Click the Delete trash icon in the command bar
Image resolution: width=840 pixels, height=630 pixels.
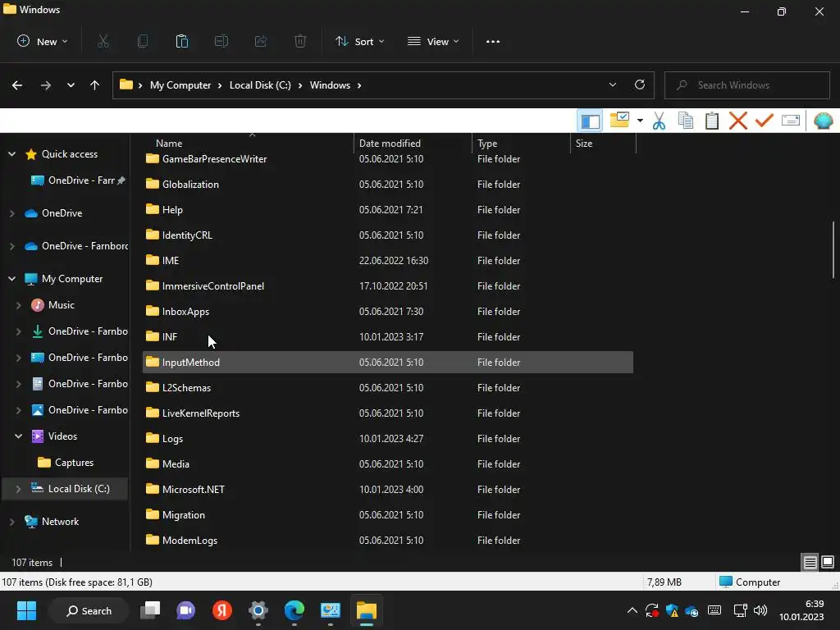[300, 41]
